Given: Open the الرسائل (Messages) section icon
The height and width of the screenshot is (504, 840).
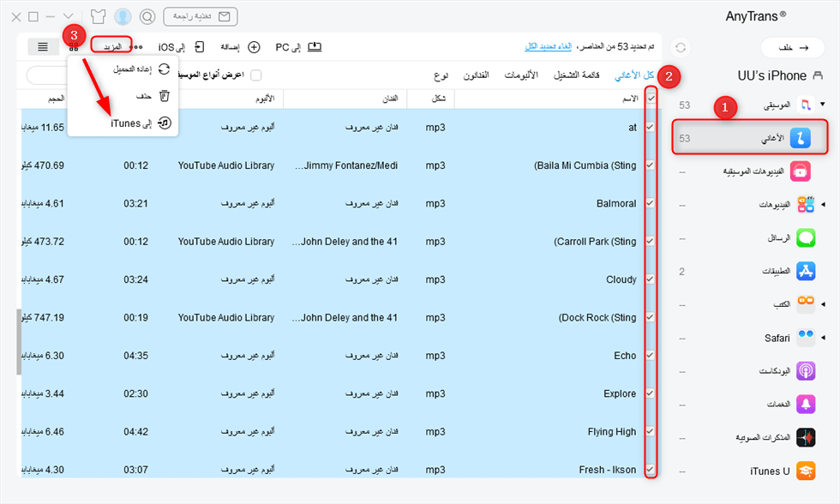Looking at the screenshot, I should (x=805, y=237).
